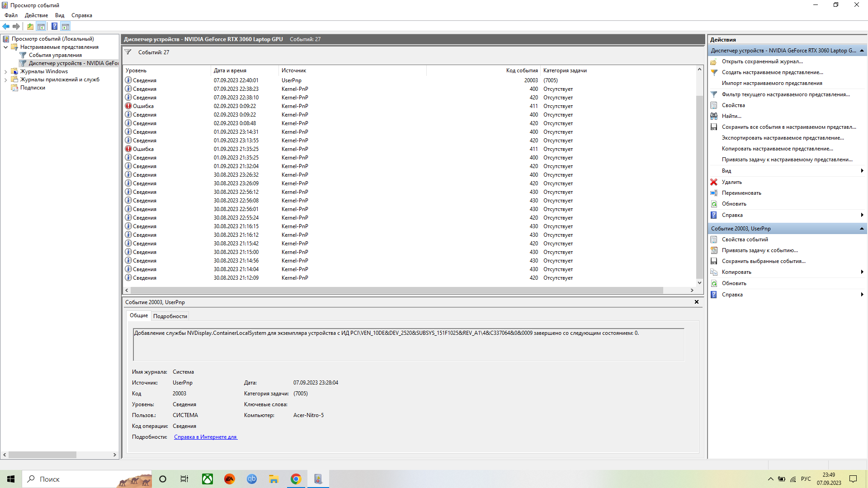Switch to the Общие tab

pyautogui.click(x=139, y=315)
